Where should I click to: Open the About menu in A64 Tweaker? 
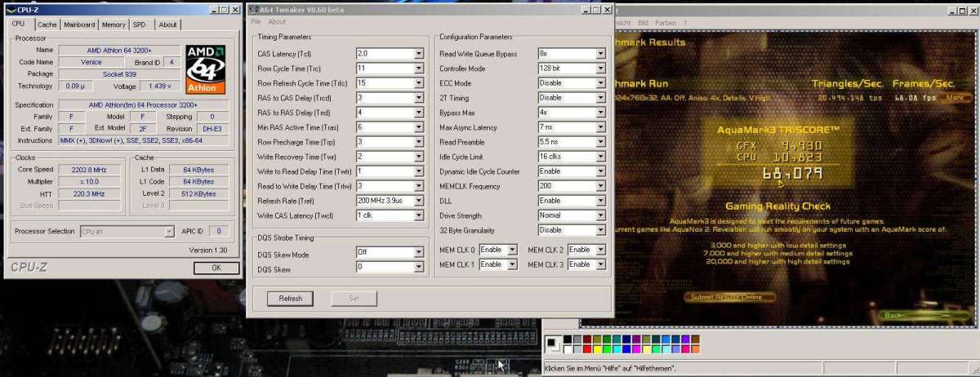coord(278,22)
